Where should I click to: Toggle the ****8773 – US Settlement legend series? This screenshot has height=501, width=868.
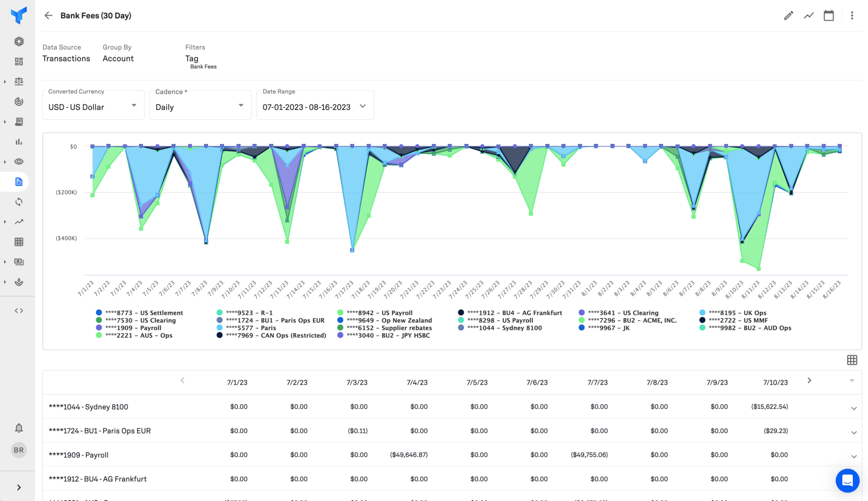point(144,313)
